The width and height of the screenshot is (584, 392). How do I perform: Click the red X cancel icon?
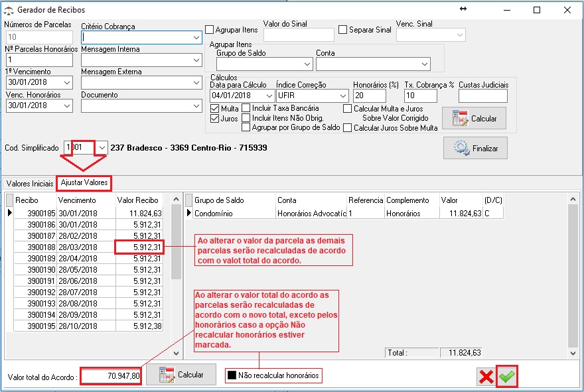tap(486, 377)
